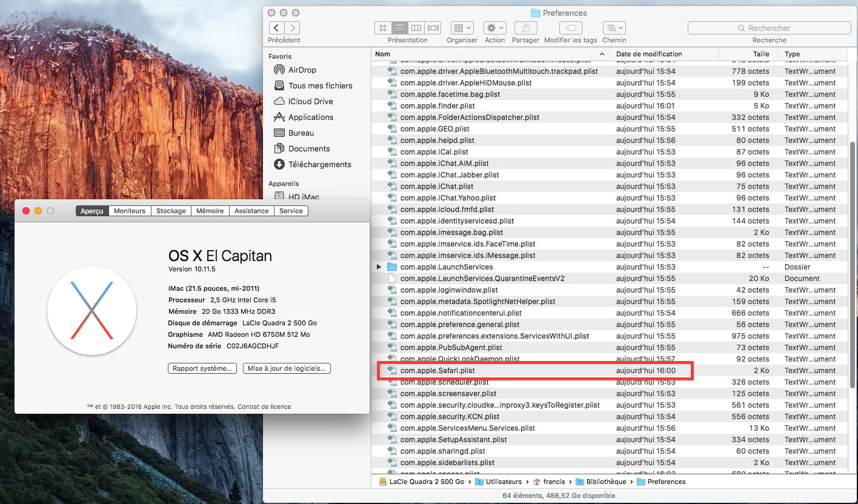The image size is (858, 504).
Task: Sort by the Taille column header
Action: (x=748, y=54)
